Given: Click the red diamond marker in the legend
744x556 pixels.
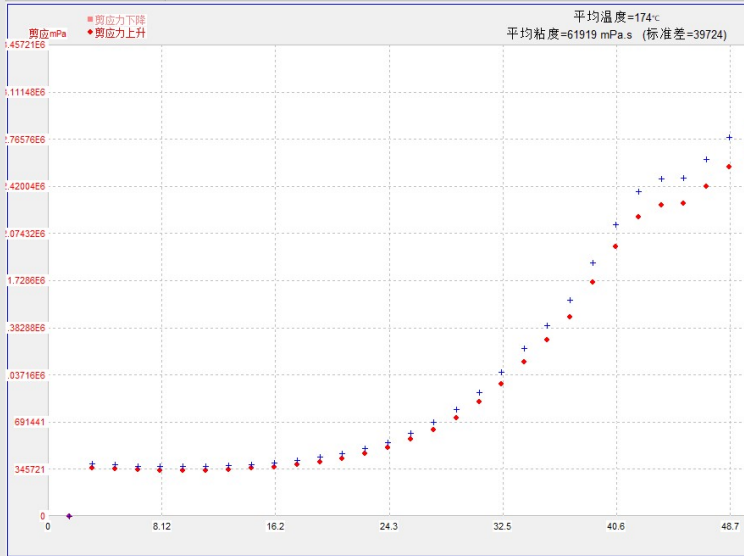Looking at the screenshot, I should pyautogui.click(x=90, y=33).
